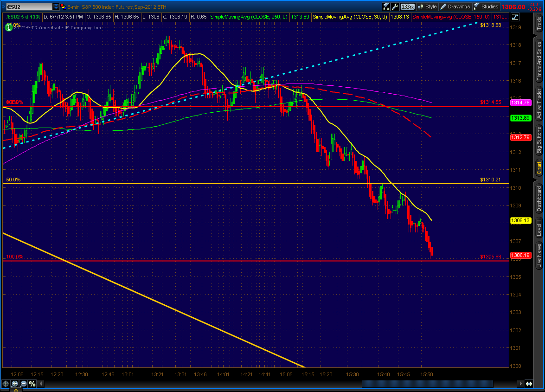Select the Chart side tab
545x392 pixels.
coord(539,168)
